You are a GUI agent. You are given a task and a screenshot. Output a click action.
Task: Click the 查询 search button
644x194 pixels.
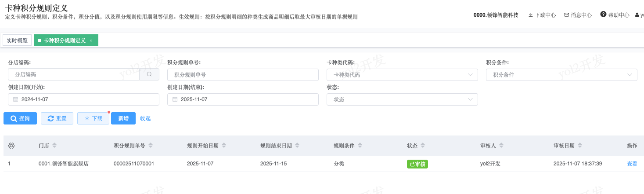pos(20,118)
